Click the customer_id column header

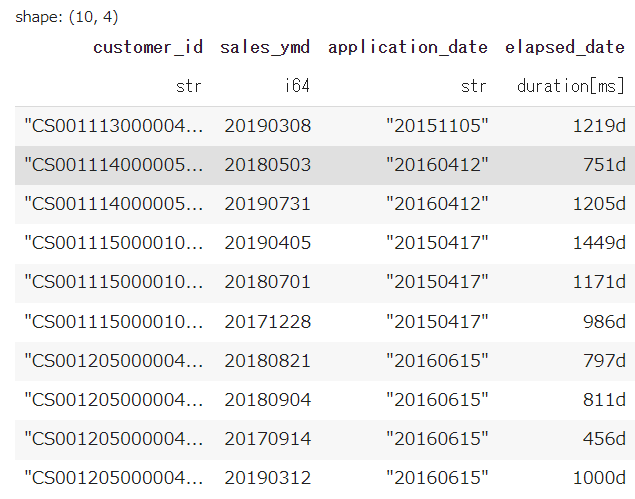tap(148, 47)
